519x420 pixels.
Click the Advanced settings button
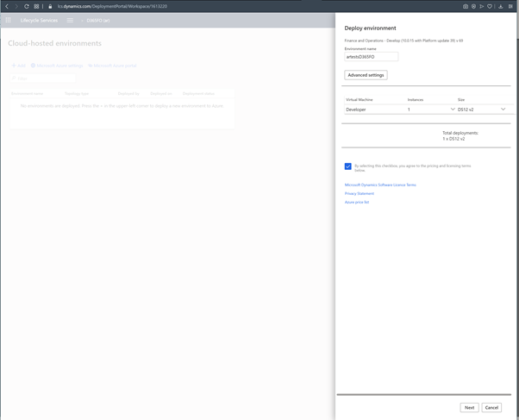coord(366,75)
